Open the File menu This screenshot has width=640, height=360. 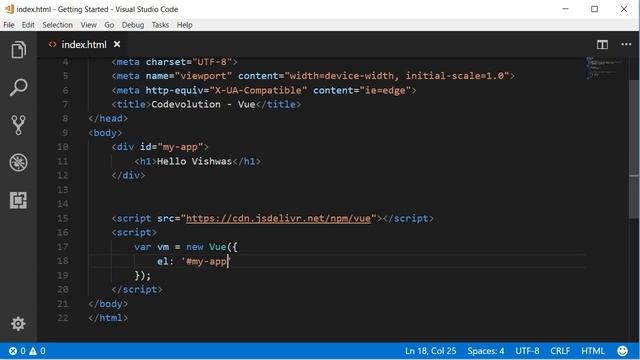tap(9, 25)
